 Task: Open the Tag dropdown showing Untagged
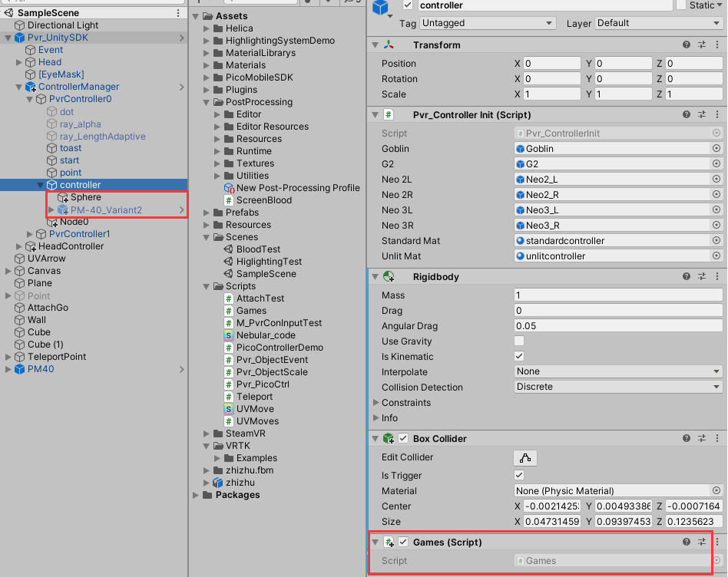[488, 23]
